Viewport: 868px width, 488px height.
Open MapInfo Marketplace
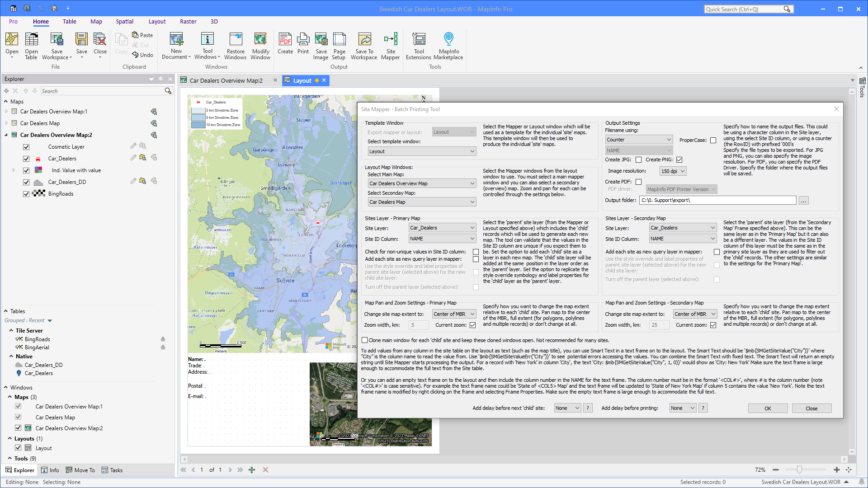tap(448, 45)
